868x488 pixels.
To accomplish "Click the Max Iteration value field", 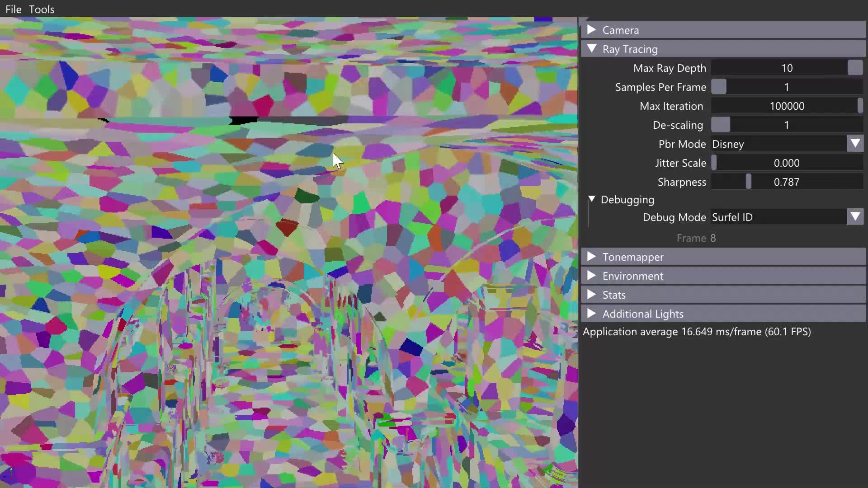I will 787,106.
